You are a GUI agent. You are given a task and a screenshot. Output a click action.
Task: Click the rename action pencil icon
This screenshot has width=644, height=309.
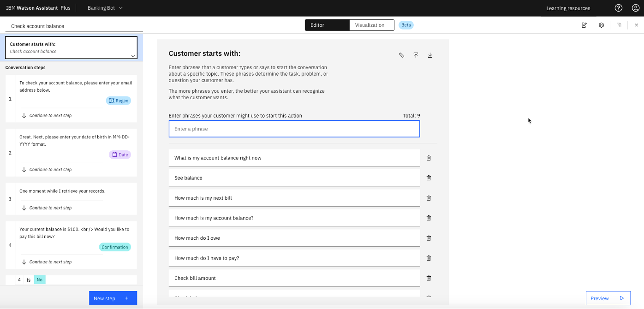tap(584, 25)
